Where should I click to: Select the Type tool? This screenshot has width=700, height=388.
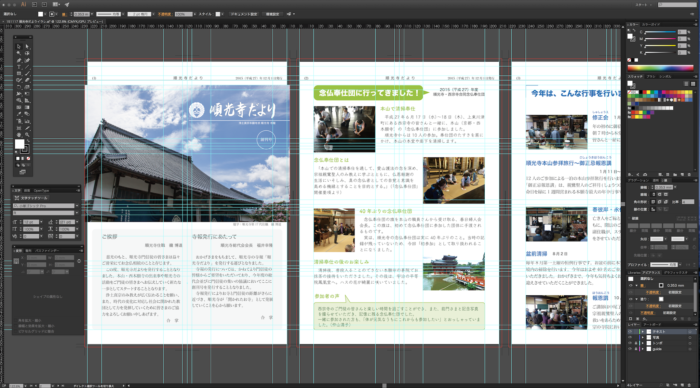point(19,67)
